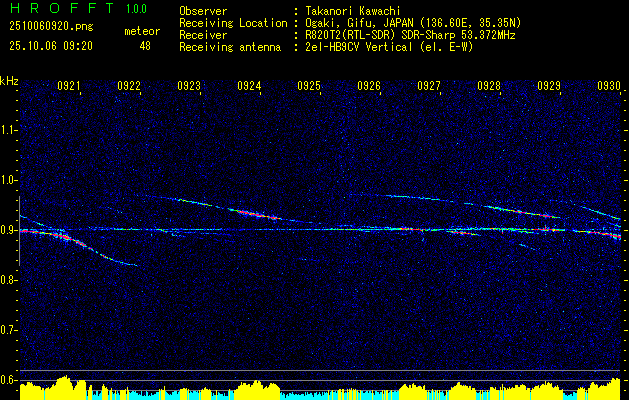
Task: Click the date 25.10.06 09:20 text
Action: click(50, 45)
